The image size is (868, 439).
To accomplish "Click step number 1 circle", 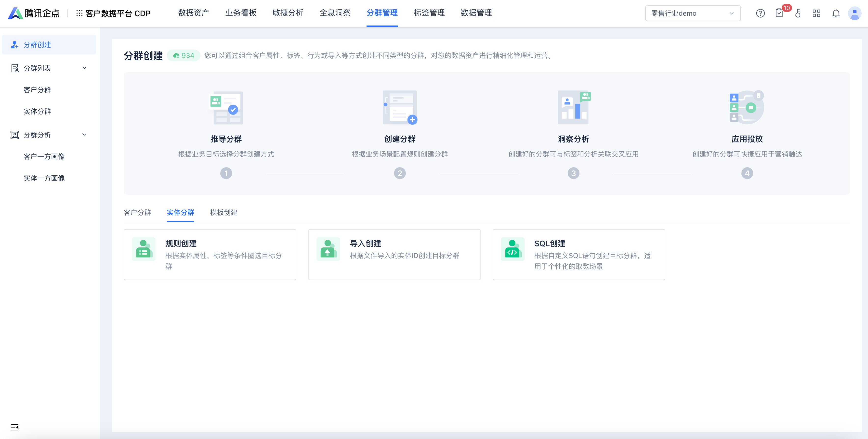I will pyautogui.click(x=226, y=173).
